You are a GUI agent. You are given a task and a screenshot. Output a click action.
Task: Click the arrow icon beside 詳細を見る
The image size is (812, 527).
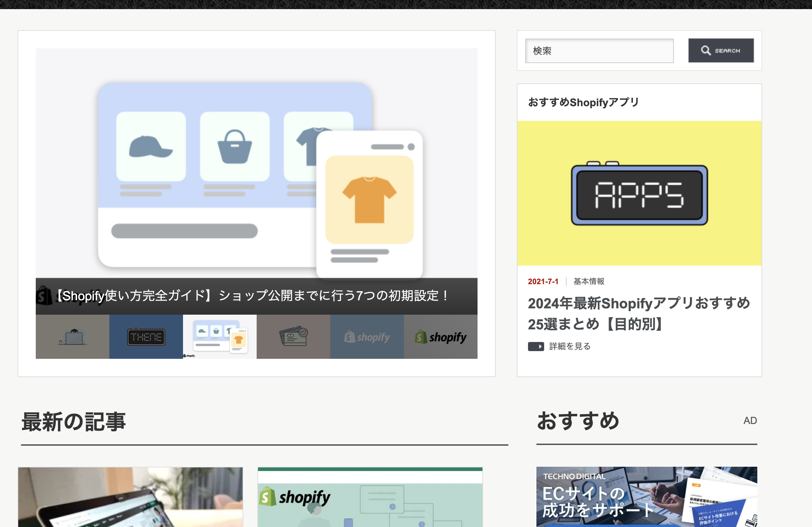(x=536, y=347)
